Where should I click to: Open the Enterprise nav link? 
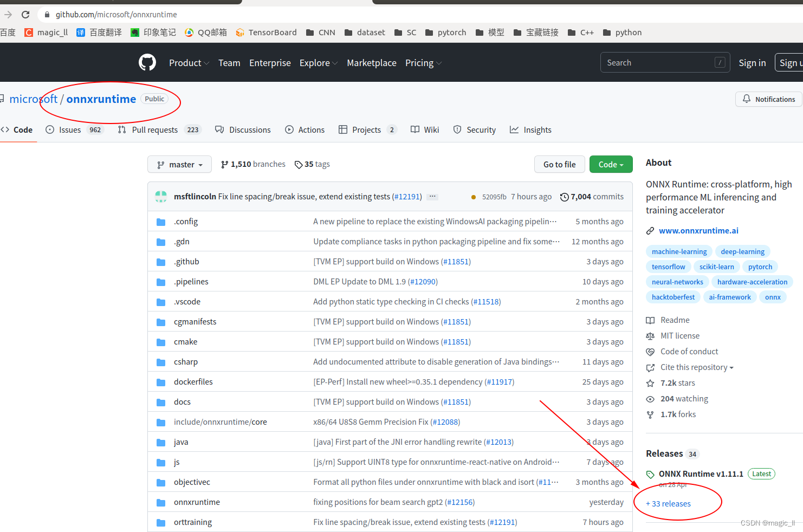[x=270, y=63]
